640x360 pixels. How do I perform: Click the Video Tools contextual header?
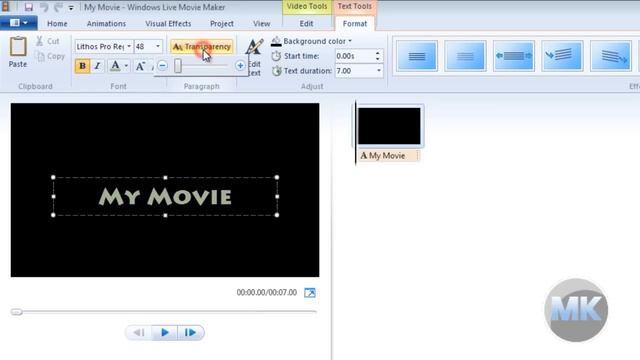307,7
